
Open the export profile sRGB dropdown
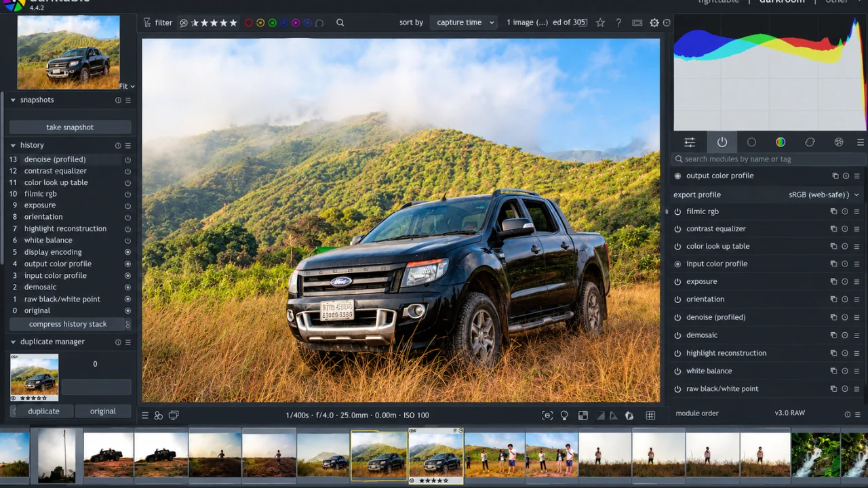[x=823, y=195]
